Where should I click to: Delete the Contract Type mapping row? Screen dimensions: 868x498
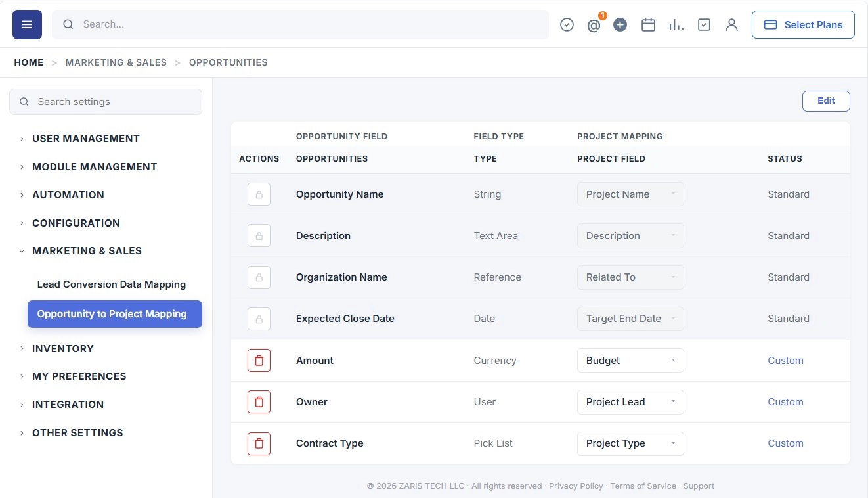(x=259, y=443)
